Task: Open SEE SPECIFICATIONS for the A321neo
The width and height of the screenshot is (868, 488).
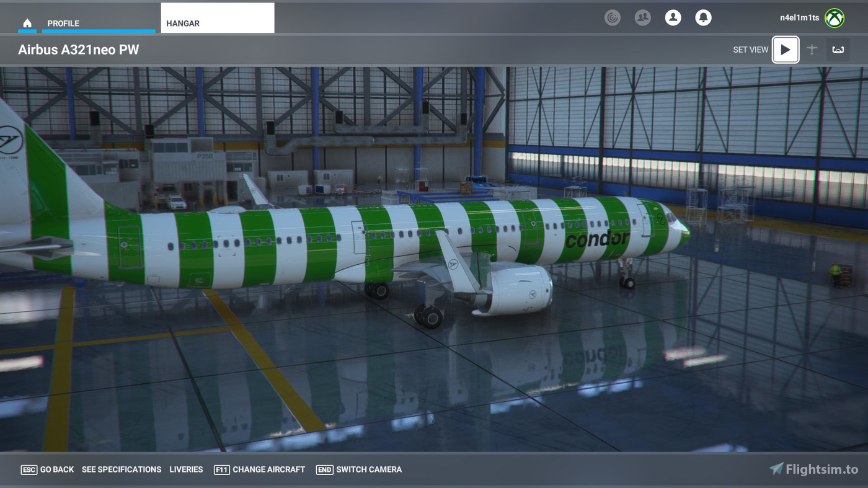Action: point(122,469)
